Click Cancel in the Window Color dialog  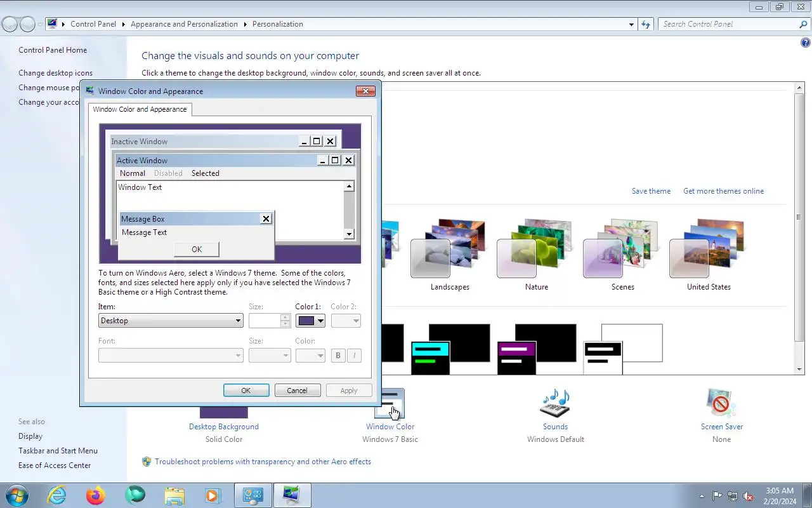click(298, 391)
